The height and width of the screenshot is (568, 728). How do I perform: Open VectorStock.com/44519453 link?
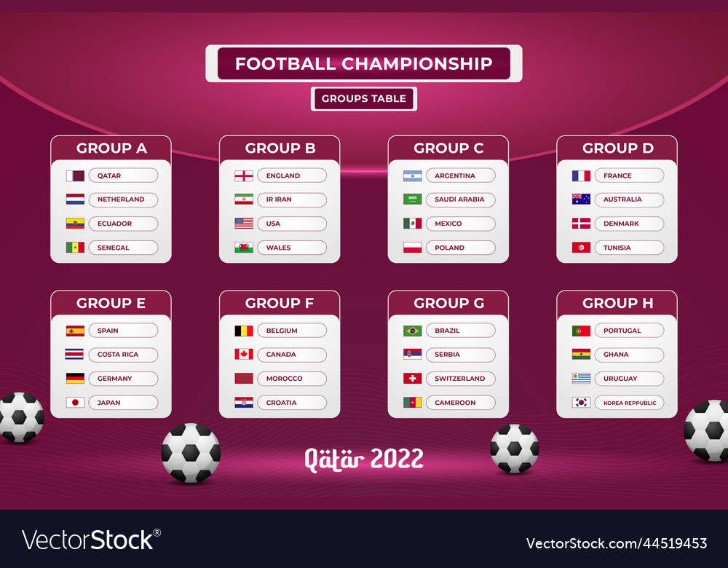pos(617,543)
